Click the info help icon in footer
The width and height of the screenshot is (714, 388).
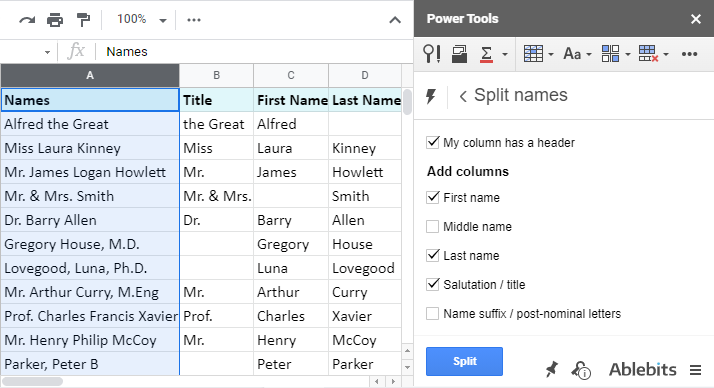point(581,370)
